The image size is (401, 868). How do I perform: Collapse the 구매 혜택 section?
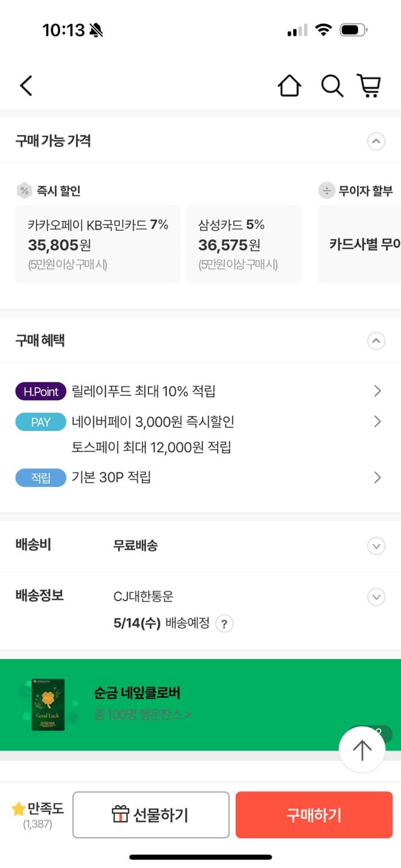tap(376, 341)
